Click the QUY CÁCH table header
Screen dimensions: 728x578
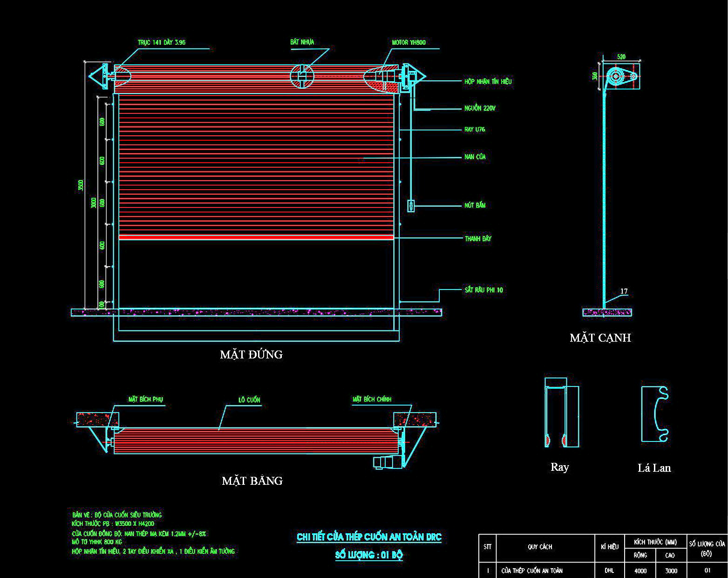point(540,547)
